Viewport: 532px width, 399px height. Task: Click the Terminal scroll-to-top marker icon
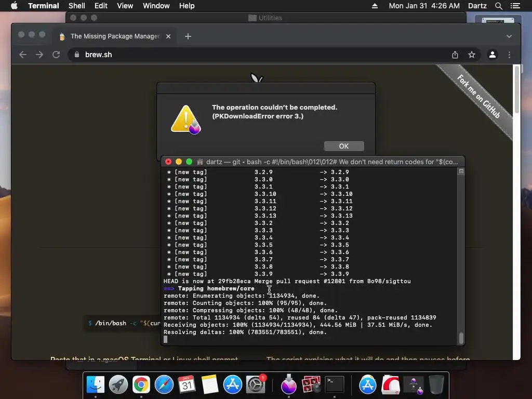click(x=461, y=171)
